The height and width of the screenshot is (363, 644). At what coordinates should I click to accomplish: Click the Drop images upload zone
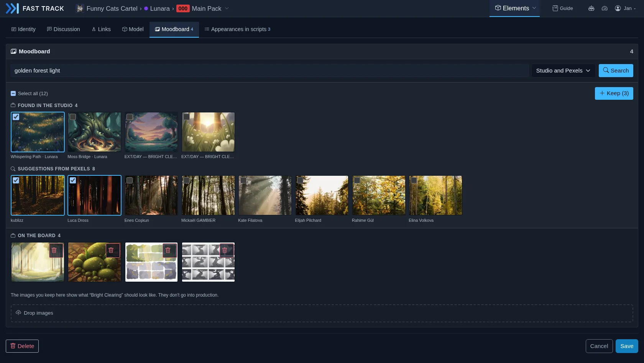322,313
